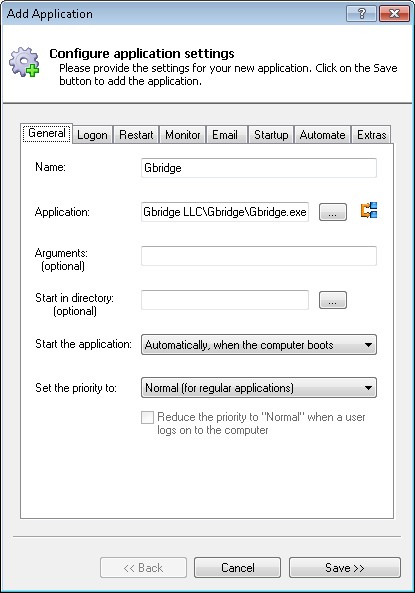The width and height of the screenshot is (415, 593).
Task: Browse for the start in directory
Action: tap(333, 301)
